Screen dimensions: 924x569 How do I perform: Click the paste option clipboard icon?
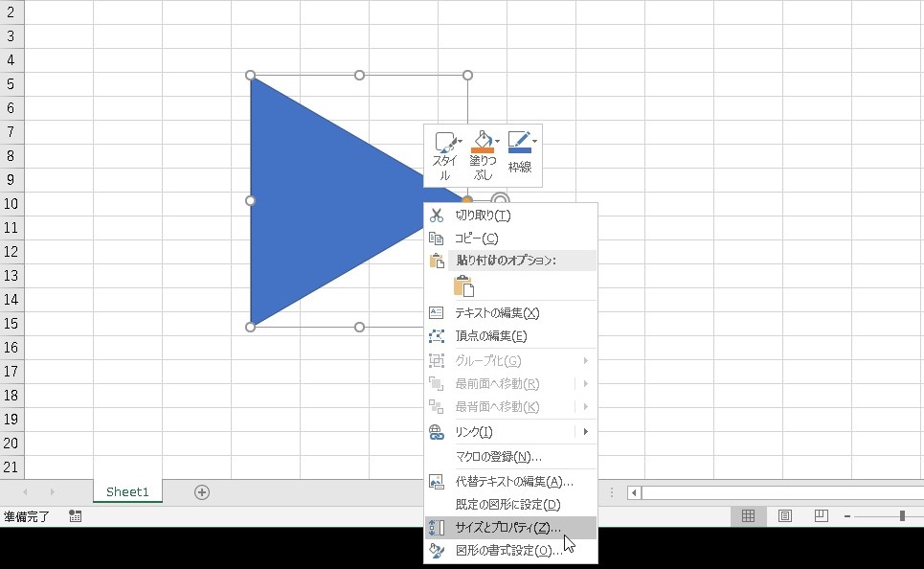coord(463,285)
